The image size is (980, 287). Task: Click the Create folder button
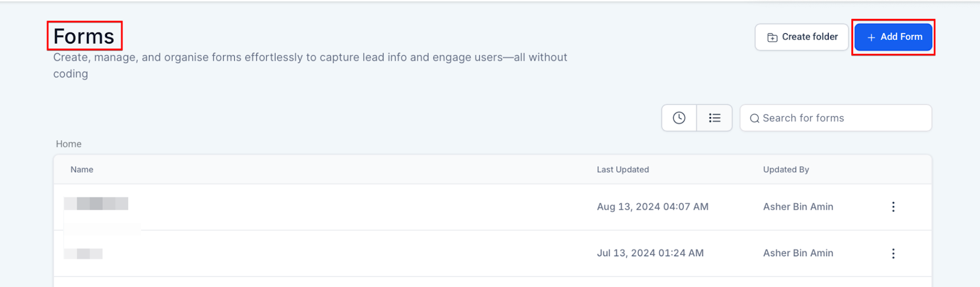point(802,37)
